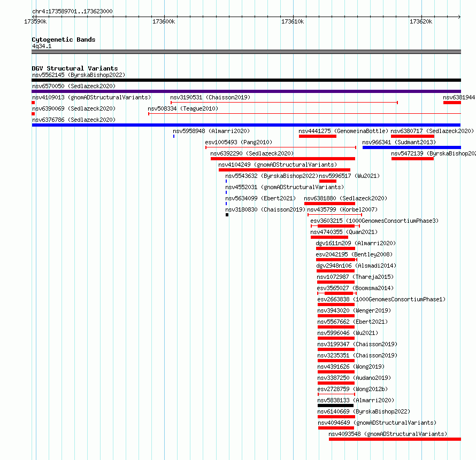This screenshot has height=460, width=476.
Task: Open esv3565027 (Boomsma2014) label
Action: (355, 288)
